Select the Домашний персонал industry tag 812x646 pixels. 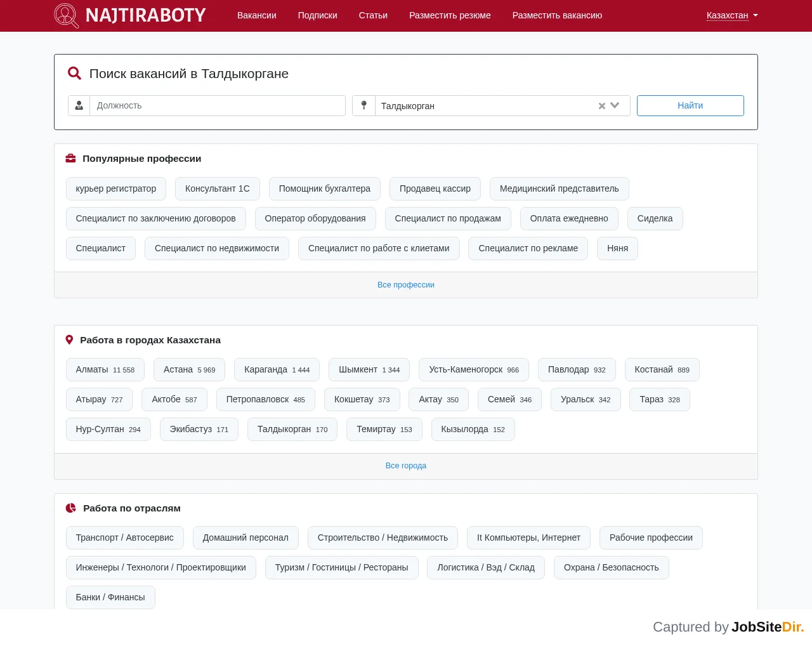point(246,537)
